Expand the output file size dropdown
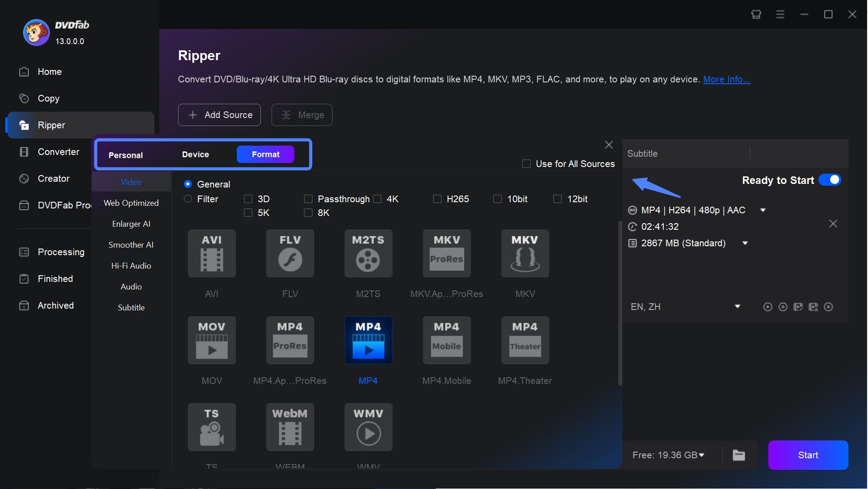The height and width of the screenshot is (489, 868). [x=745, y=243]
